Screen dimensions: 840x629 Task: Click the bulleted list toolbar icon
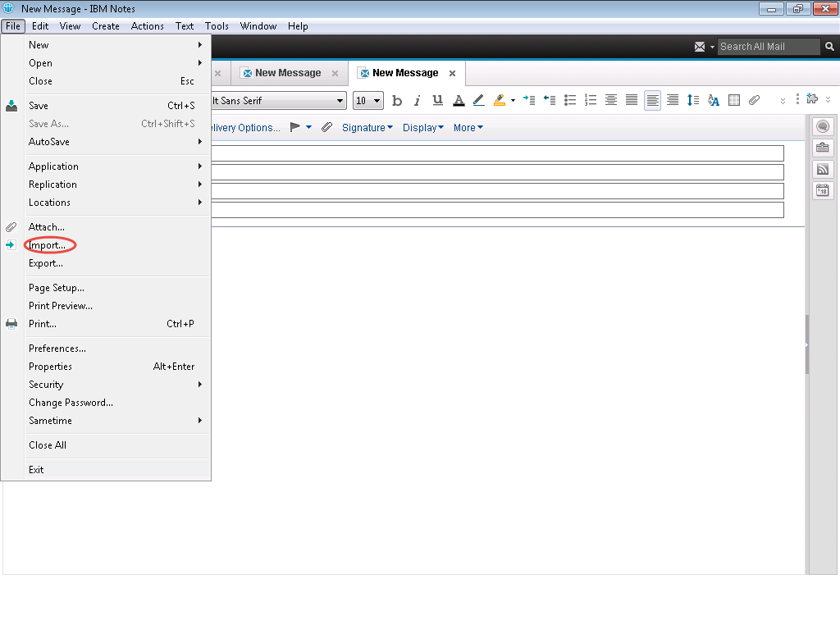(x=570, y=101)
